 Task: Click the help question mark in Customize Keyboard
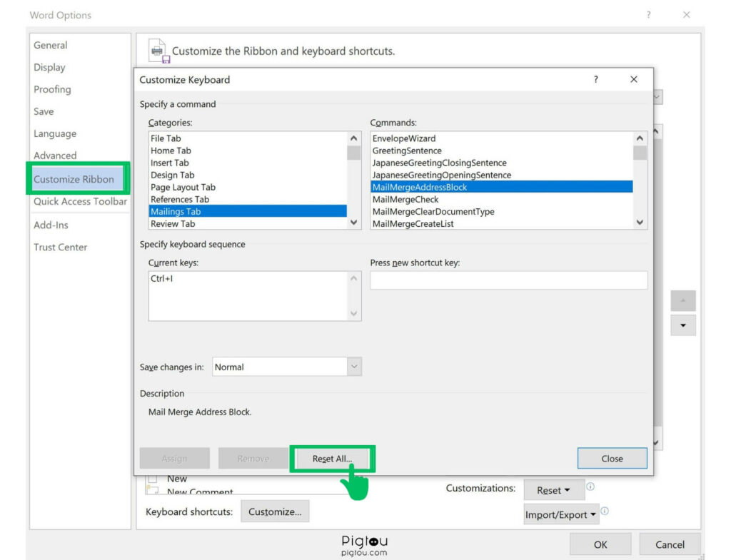pyautogui.click(x=596, y=80)
